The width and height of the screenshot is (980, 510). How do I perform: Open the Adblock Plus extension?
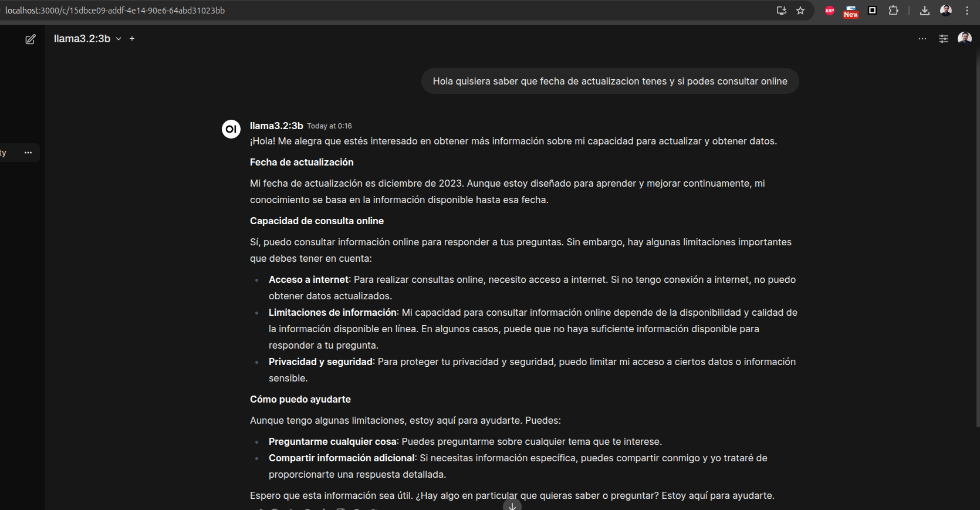[x=830, y=11]
